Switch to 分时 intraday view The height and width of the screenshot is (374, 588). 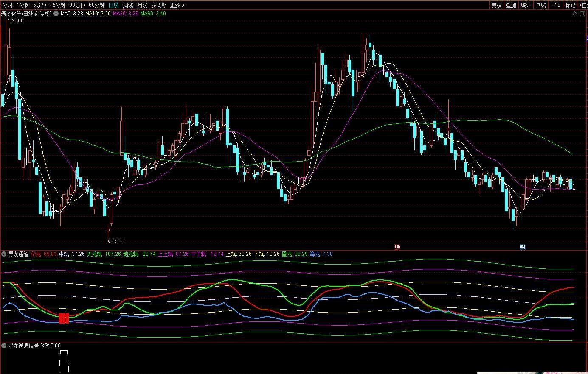[7, 5]
